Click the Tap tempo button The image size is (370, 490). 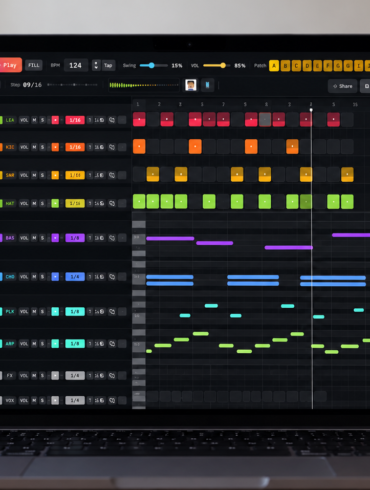pos(108,65)
